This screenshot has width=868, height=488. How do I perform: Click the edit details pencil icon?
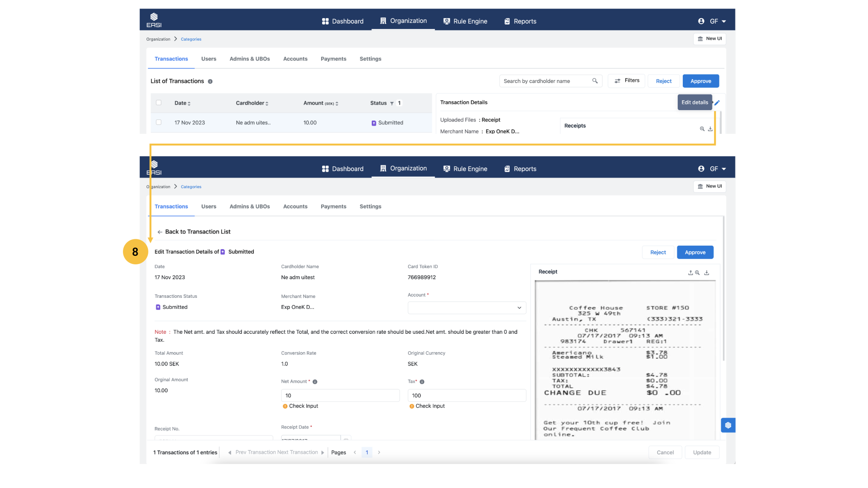pyautogui.click(x=717, y=103)
